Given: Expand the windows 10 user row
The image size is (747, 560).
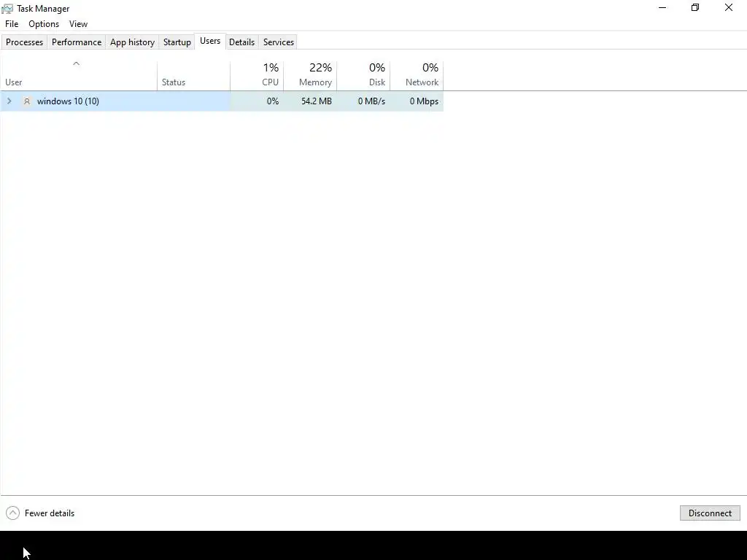Looking at the screenshot, I should [x=9, y=101].
